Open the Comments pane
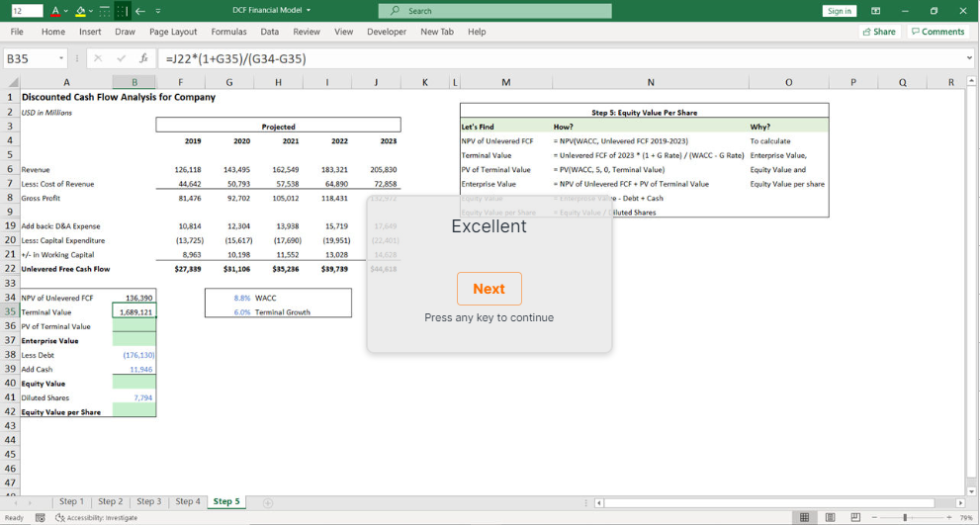The width and height of the screenshot is (980, 525). 937,32
